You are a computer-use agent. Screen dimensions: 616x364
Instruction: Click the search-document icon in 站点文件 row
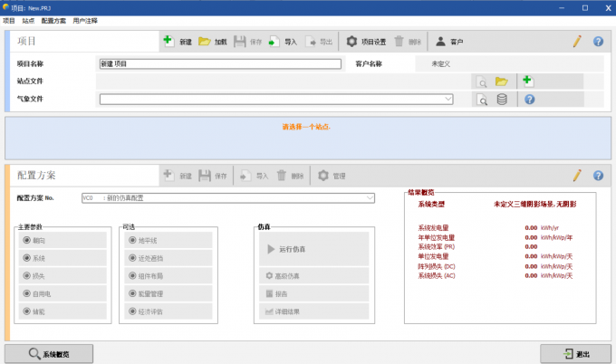pyautogui.click(x=481, y=81)
